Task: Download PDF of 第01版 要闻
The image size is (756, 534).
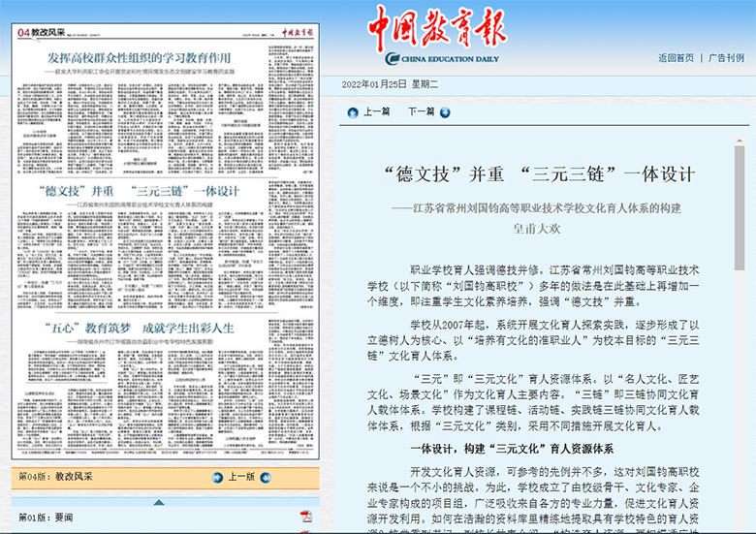Action: pyautogui.click(x=305, y=517)
